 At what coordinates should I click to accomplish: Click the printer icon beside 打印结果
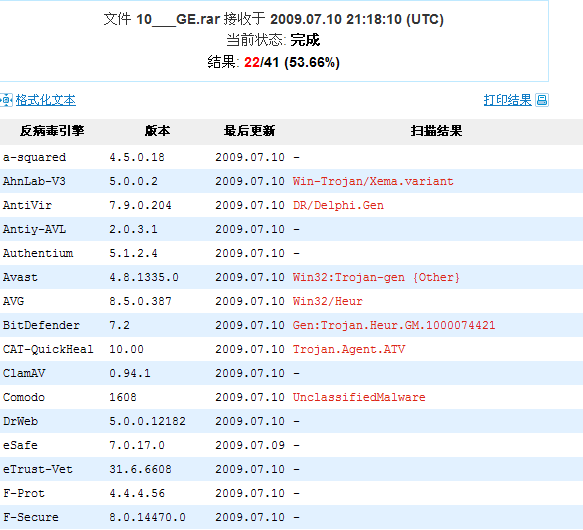tap(542, 100)
